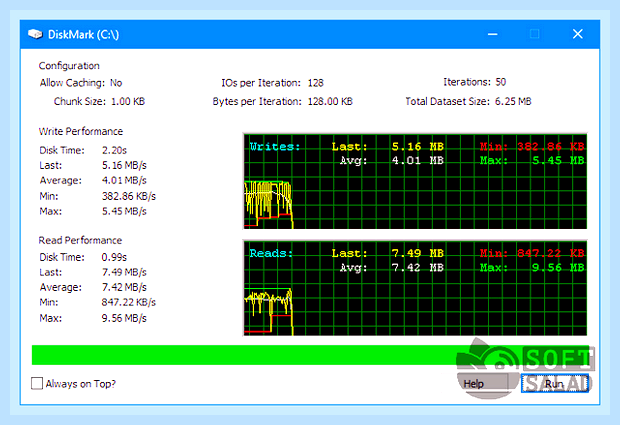Click the Reads Min label in graph
This screenshot has height=425, width=620.
pyautogui.click(x=493, y=253)
